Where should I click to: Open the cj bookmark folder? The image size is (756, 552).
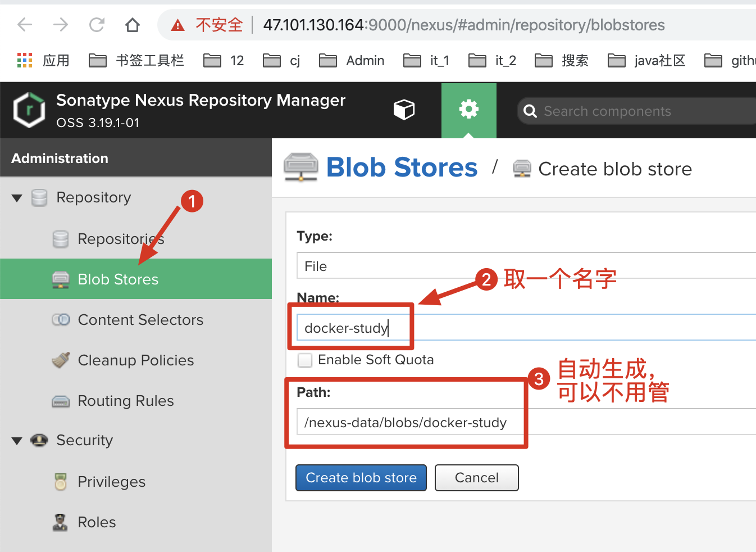coord(281,60)
